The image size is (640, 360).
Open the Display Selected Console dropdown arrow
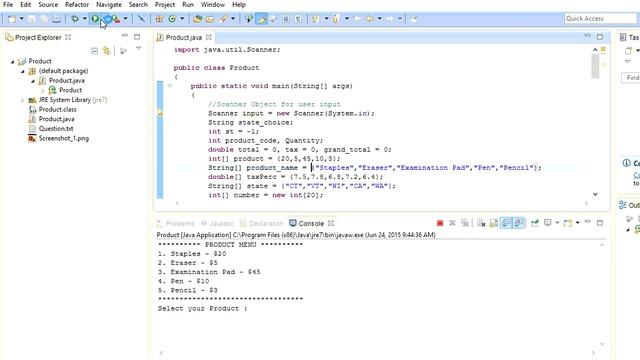(557, 223)
